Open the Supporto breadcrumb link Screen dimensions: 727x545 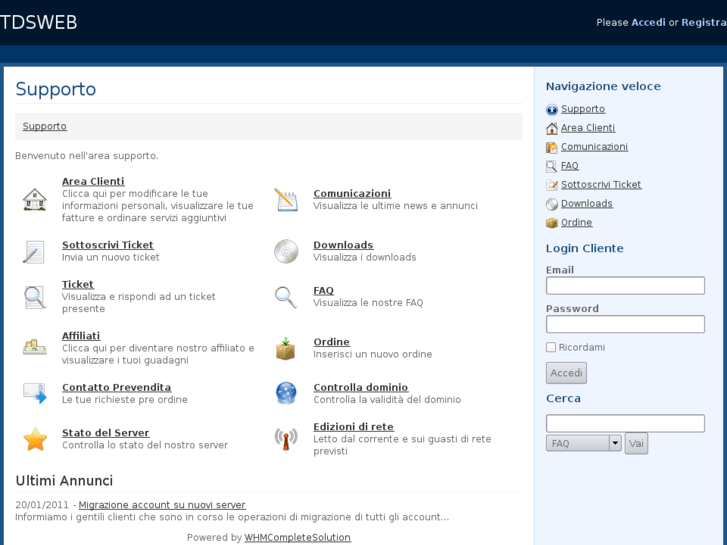(45, 126)
